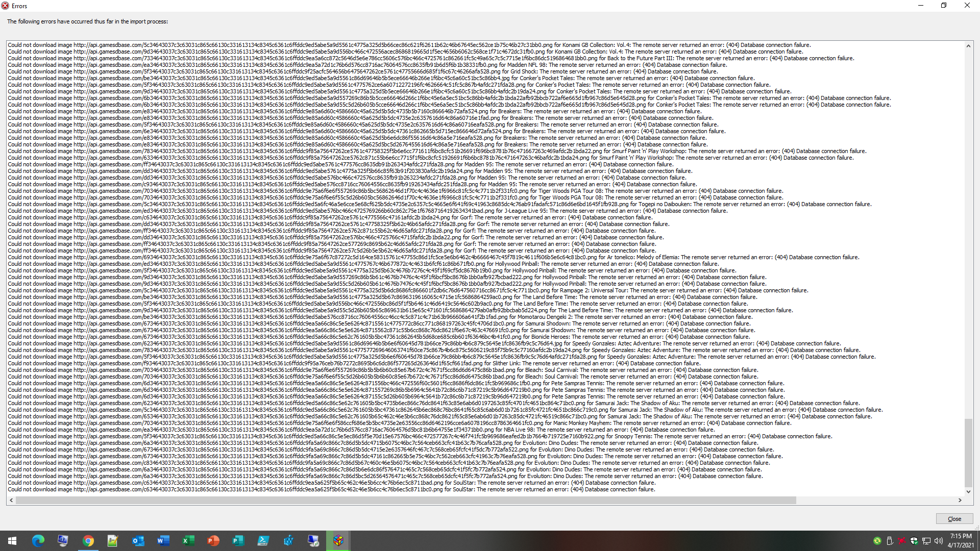The height and width of the screenshot is (551, 980).
Task: Select the Manic Monkey Mayhem error line
Action: pyautogui.click(x=400, y=423)
